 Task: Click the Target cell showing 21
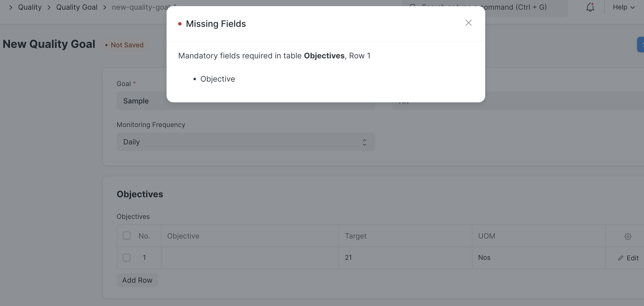(x=405, y=258)
